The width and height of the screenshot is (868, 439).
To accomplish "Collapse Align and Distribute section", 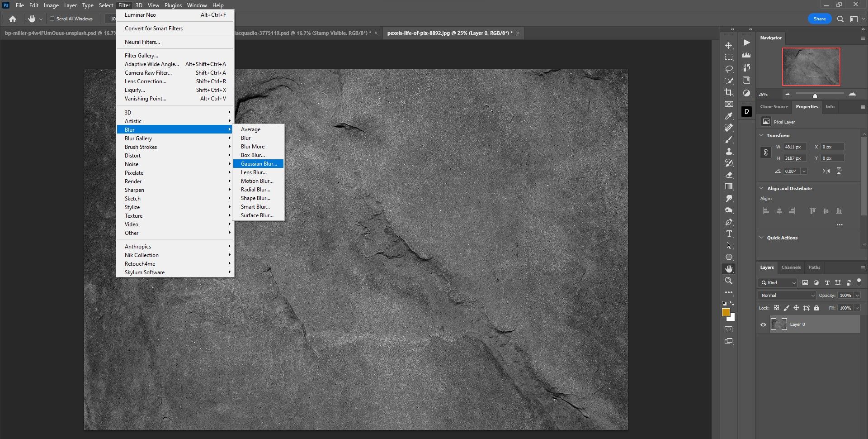I will point(761,188).
